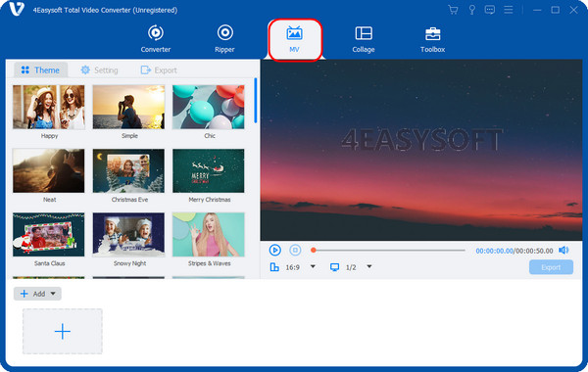Open the Ripper module
This screenshot has height=372, width=588.
coord(224,38)
